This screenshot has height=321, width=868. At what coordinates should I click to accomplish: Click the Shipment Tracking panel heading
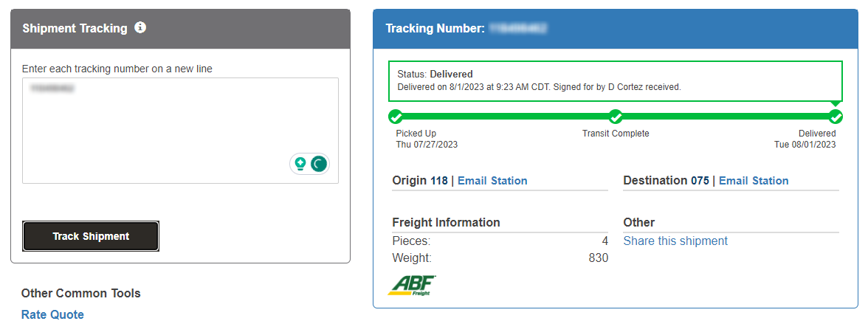[75, 29]
